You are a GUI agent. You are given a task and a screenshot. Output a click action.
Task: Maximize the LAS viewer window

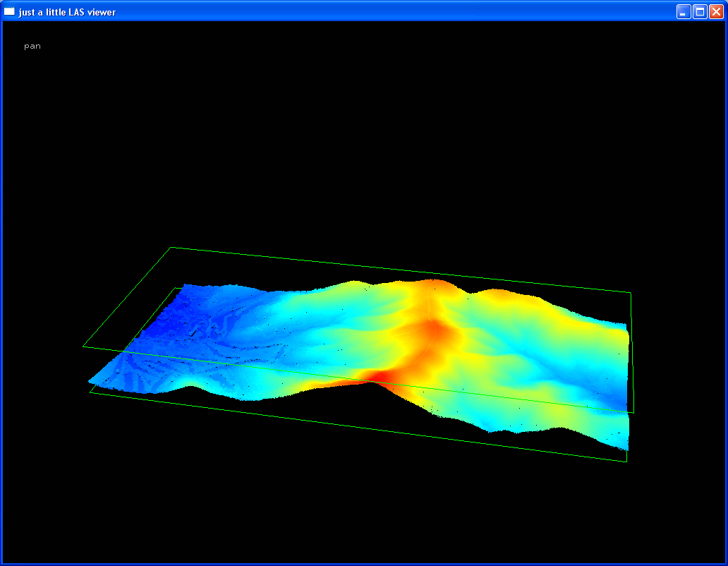coord(700,11)
